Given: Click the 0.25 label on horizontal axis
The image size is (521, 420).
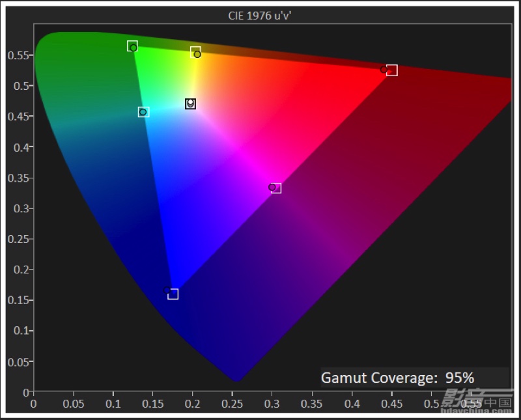Looking at the screenshot, I should (x=232, y=404).
